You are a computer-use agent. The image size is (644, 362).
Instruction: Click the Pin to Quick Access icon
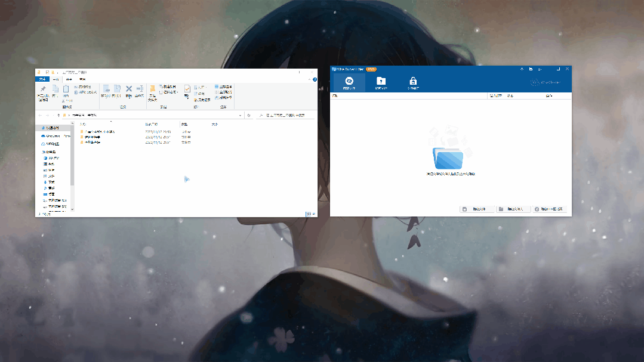point(43,90)
